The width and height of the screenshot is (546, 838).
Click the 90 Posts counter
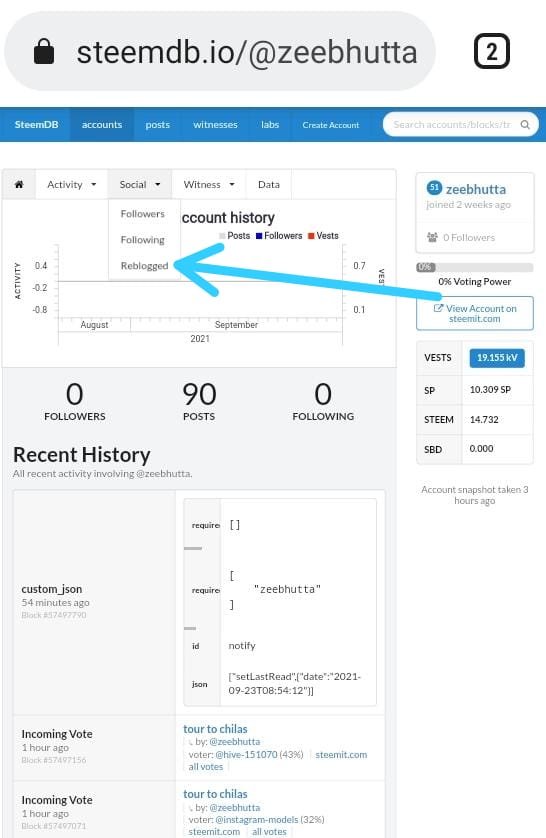199,401
